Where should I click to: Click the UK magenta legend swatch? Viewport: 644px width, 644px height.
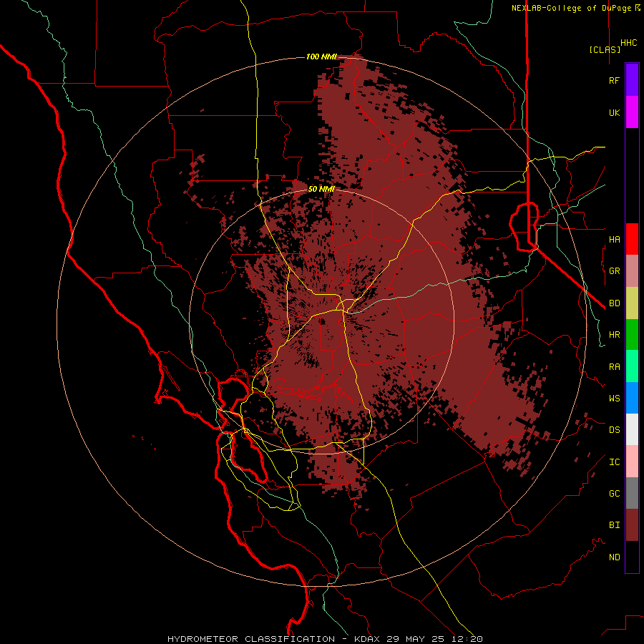[632, 112]
